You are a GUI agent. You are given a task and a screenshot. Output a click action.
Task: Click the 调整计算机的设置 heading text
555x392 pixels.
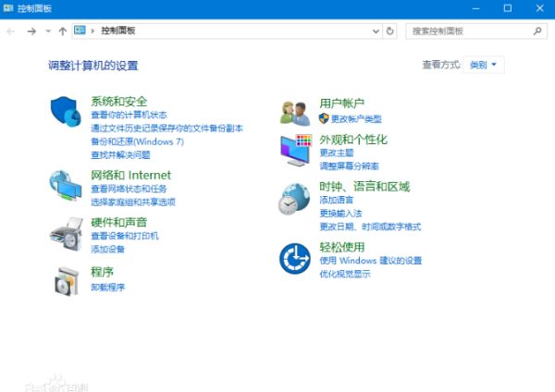coord(93,66)
